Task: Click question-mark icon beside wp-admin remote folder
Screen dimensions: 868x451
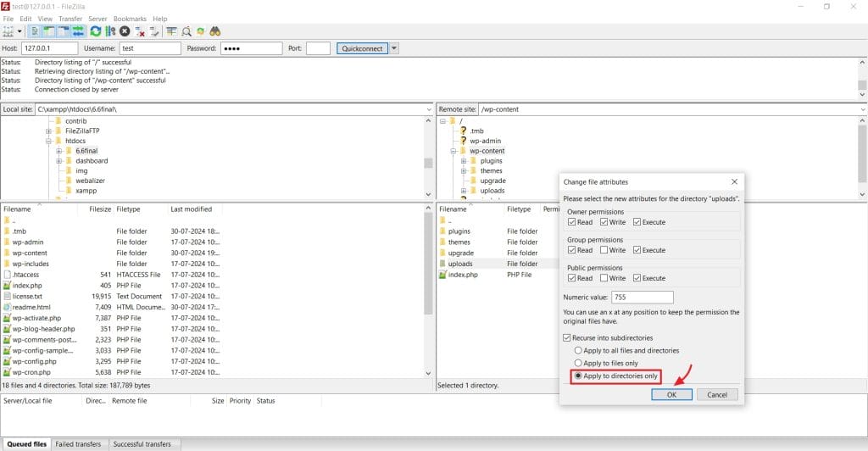Action: tap(464, 141)
